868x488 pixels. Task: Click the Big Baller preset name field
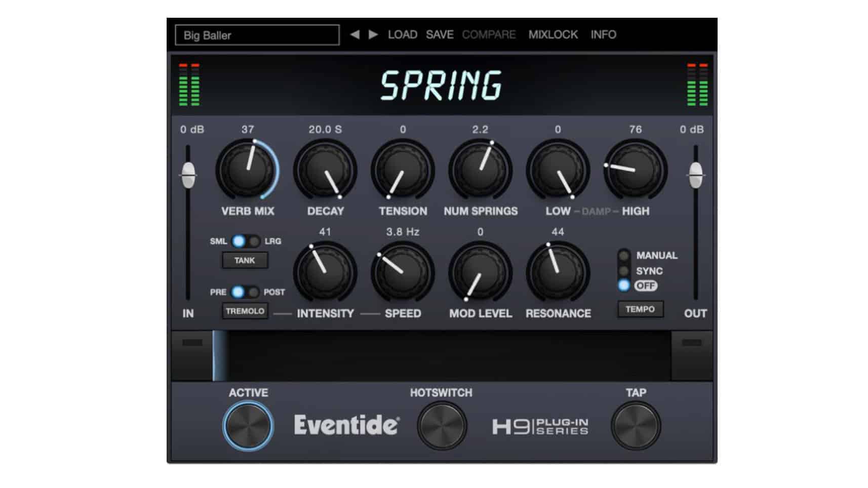(257, 35)
